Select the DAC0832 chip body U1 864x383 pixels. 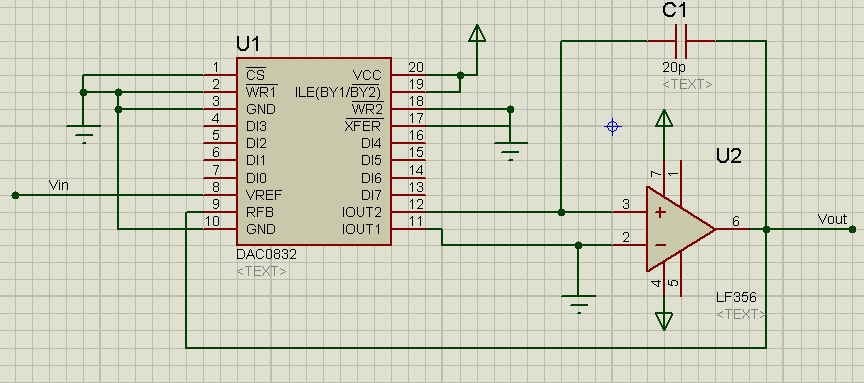314,152
